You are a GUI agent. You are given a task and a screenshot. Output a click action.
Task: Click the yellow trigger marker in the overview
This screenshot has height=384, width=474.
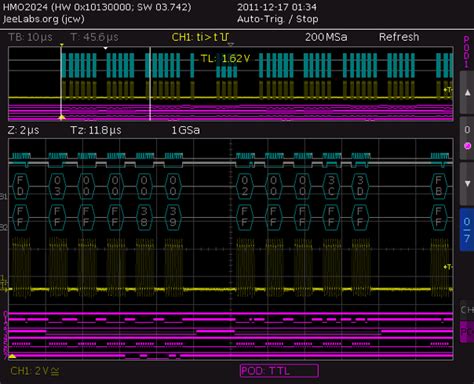(62, 117)
